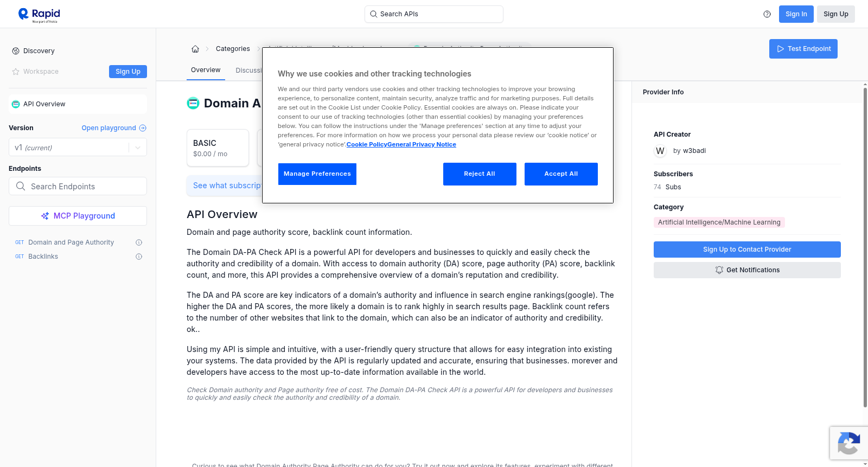Select the API Overview sidebar item
This screenshot has height=467, width=868.
[78, 104]
